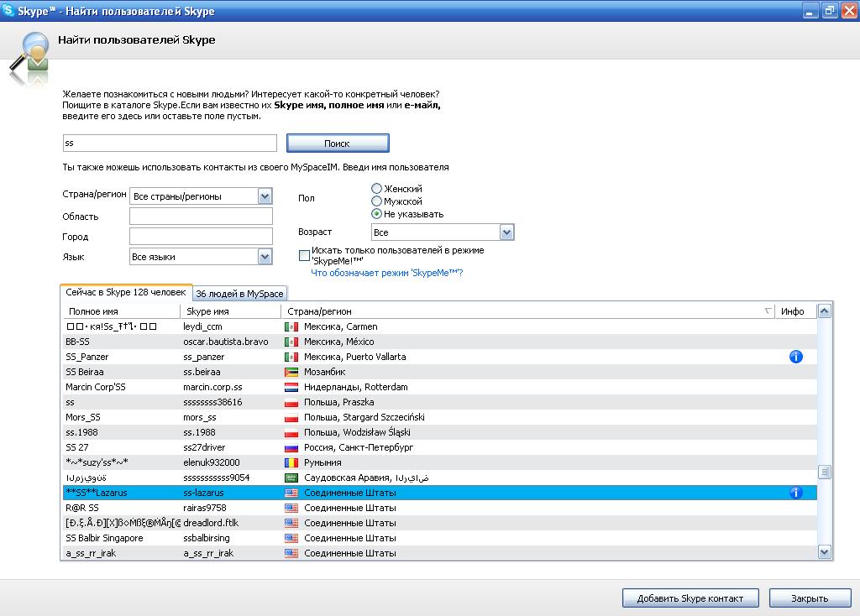Click the Mexico flag beside Puerto Vallarta
Image resolution: width=860 pixels, height=616 pixels.
pos(291,357)
